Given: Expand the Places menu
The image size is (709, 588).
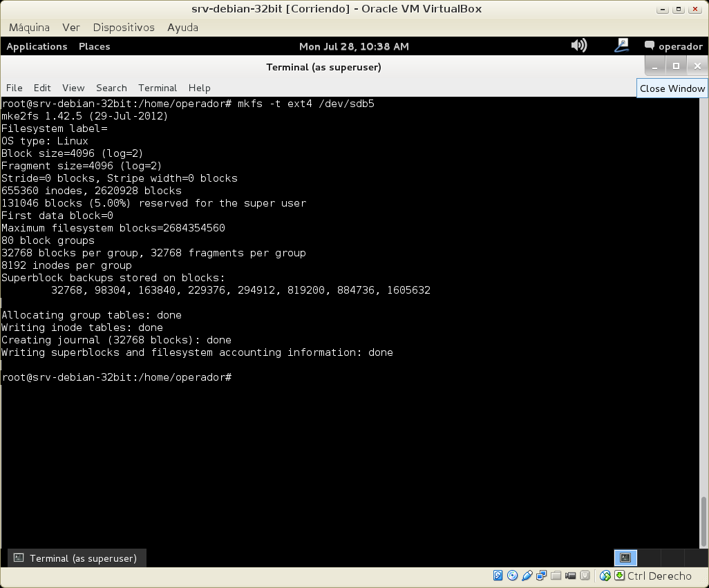Looking at the screenshot, I should pos(95,46).
